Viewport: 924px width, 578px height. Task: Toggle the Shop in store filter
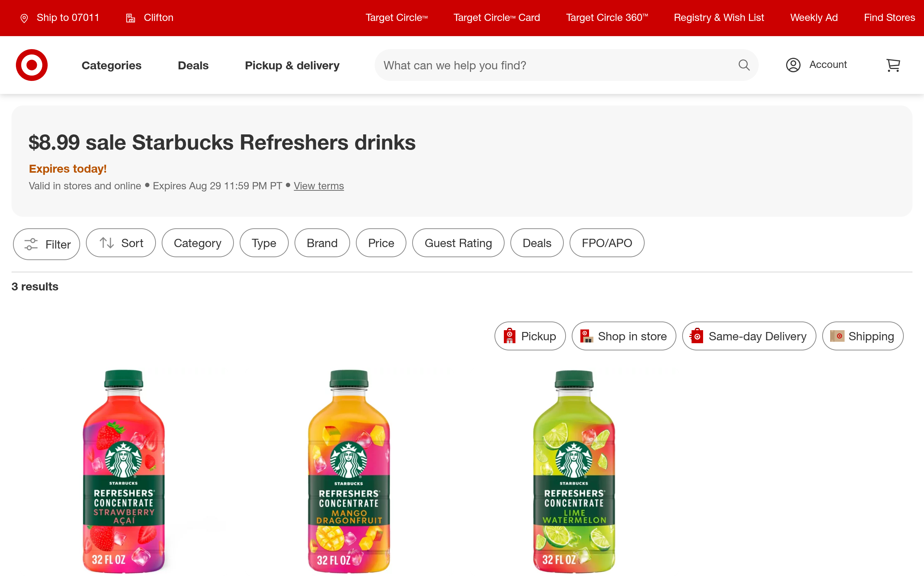coord(624,336)
